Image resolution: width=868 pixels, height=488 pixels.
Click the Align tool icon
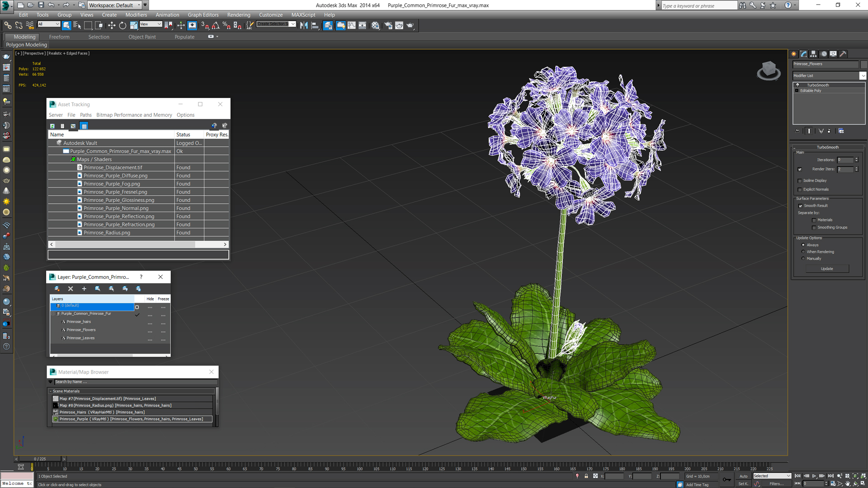pos(315,25)
